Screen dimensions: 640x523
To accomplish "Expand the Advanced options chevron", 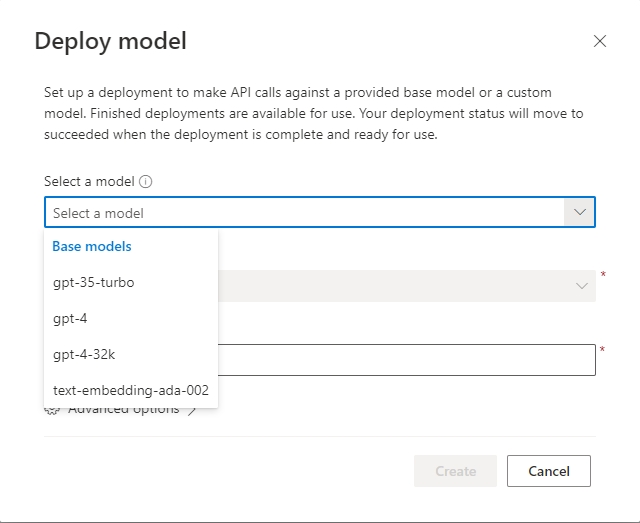I will [192, 410].
